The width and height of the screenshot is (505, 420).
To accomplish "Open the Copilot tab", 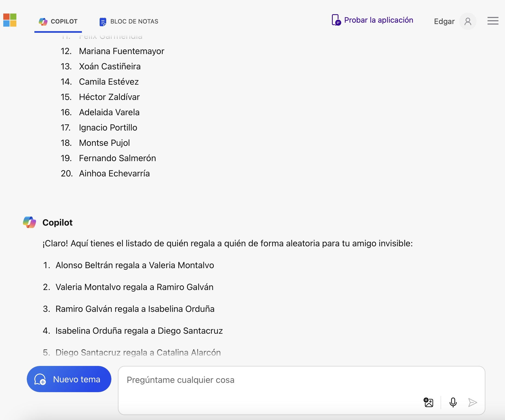I will click(58, 21).
